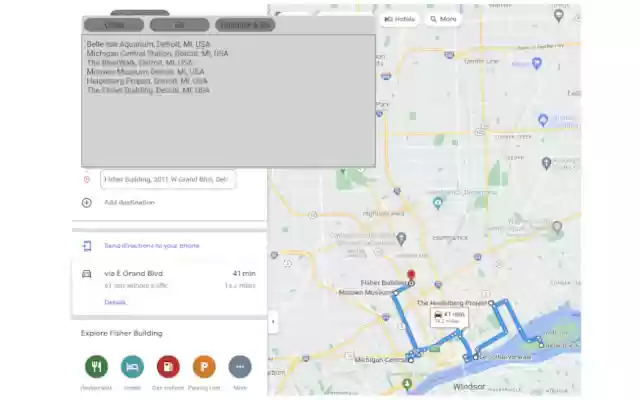Click the Fisher Building label on the map
This screenshot has height=400, width=640.
pos(383,283)
